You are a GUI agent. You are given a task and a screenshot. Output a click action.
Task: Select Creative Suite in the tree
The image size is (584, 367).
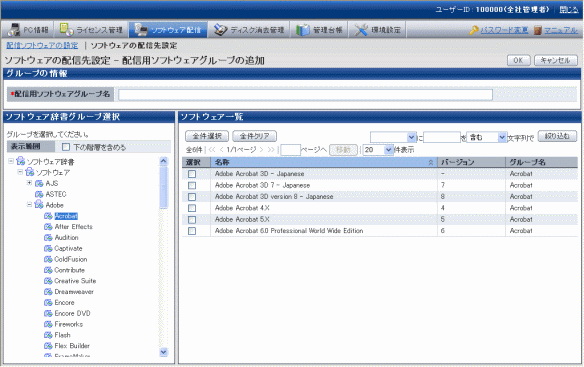click(x=75, y=281)
